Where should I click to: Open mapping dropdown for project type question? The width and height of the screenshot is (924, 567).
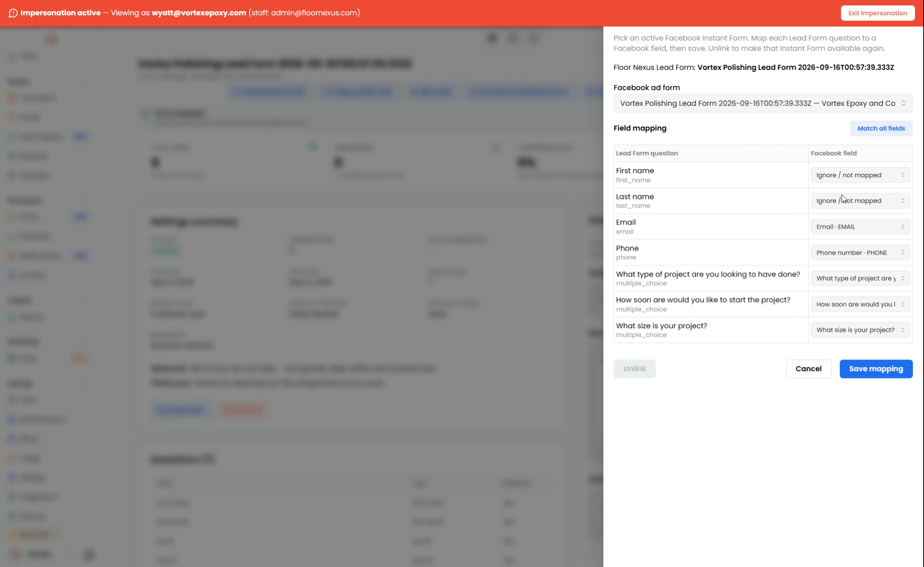point(860,279)
